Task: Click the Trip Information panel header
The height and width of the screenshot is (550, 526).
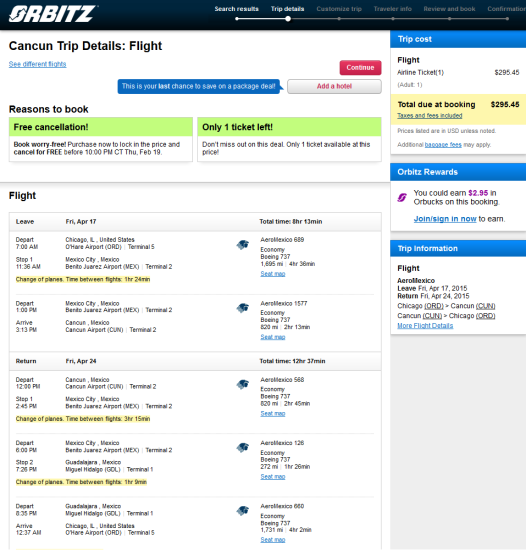Action: point(458,248)
